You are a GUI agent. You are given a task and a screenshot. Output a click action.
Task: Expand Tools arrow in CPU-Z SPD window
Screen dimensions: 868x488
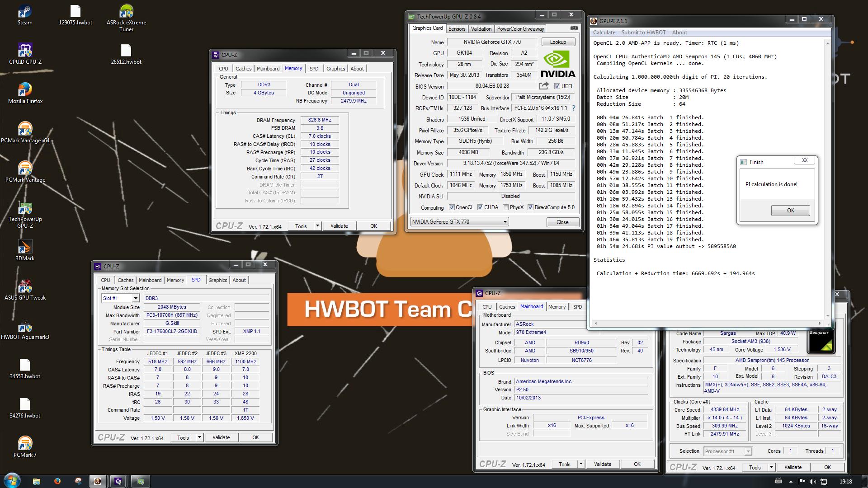(199, 437)
